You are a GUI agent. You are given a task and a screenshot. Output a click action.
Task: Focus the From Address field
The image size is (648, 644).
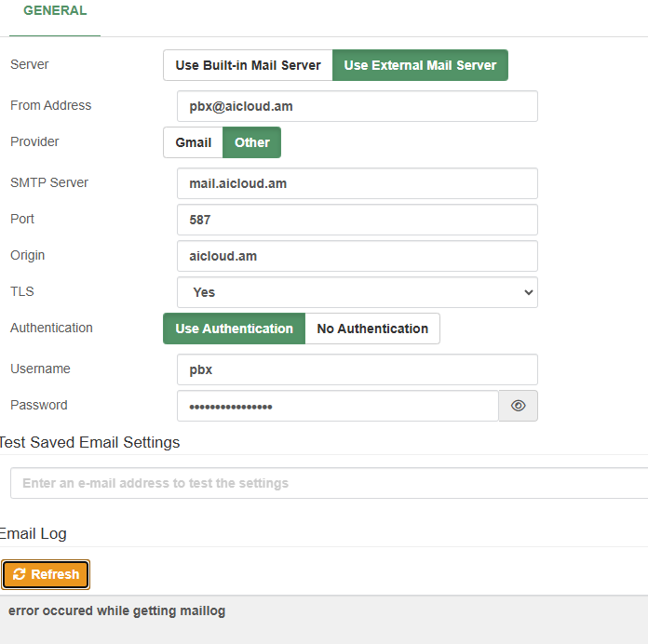point(358,107)
